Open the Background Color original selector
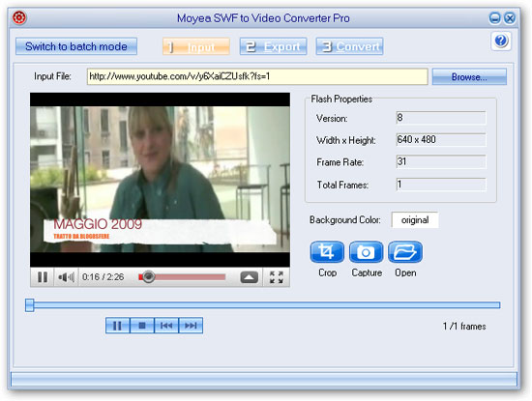 tap(415, 220)
